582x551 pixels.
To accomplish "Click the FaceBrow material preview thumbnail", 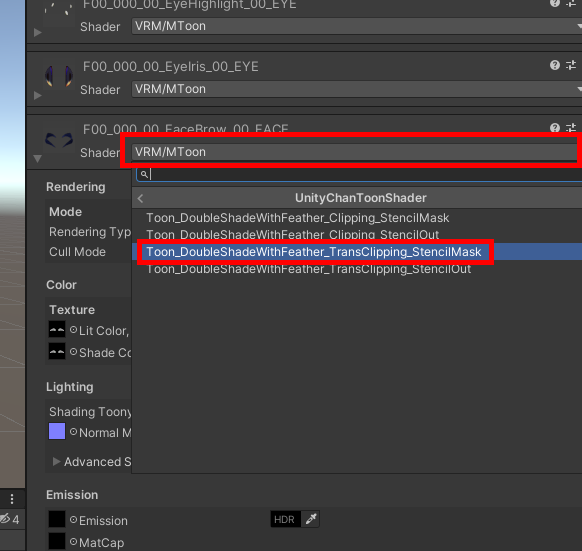I will point(59,140).
